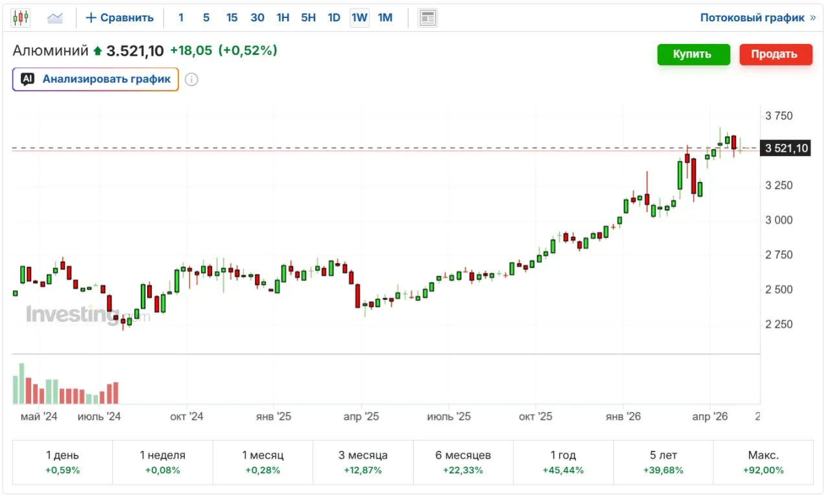Screen dimensions: 830x504
Task: Select the candlestick chart type icon
Action: coord(21,17)
